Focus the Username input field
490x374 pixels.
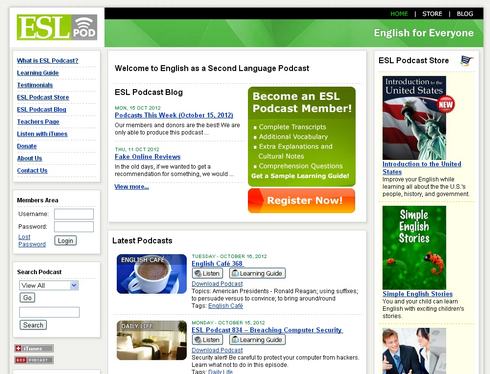tap(74, 214)
